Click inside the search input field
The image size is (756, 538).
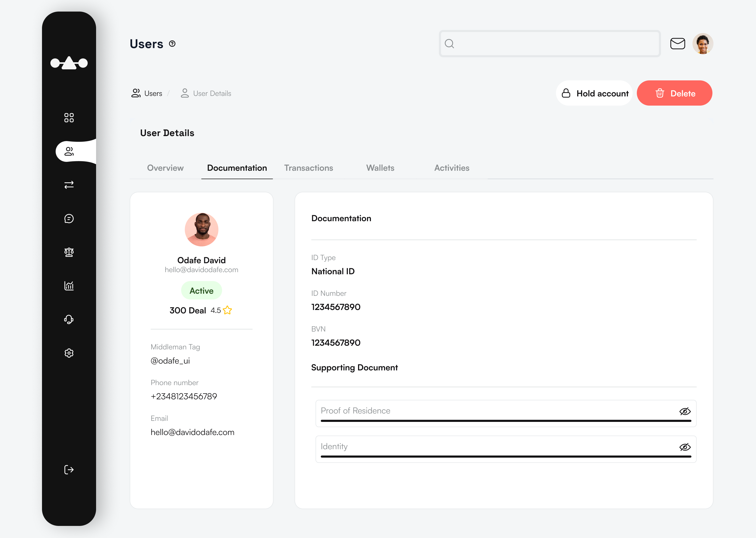550,44
